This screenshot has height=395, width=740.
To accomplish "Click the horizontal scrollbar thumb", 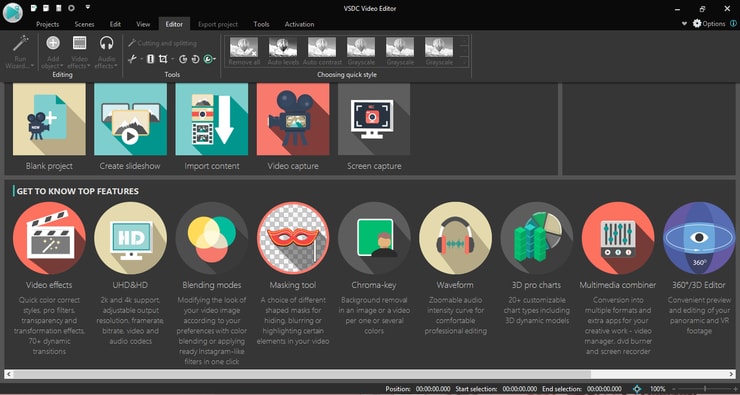I will [x=302, y=374].
